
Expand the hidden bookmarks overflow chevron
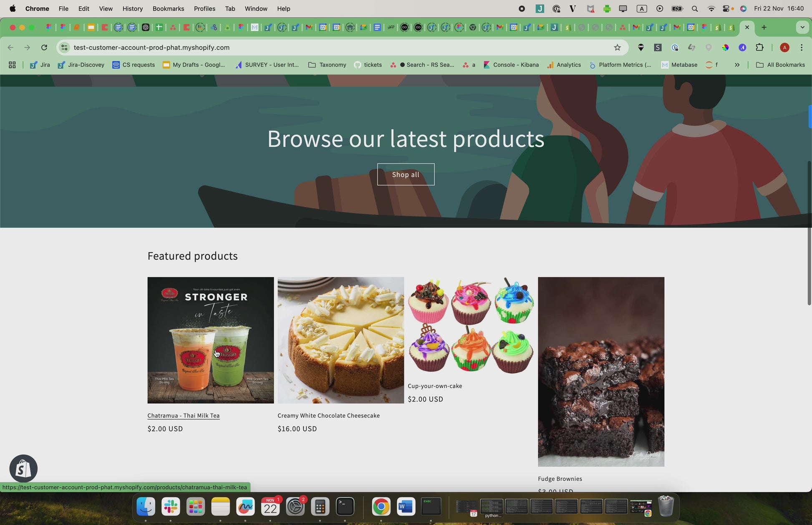click(737, 65)
